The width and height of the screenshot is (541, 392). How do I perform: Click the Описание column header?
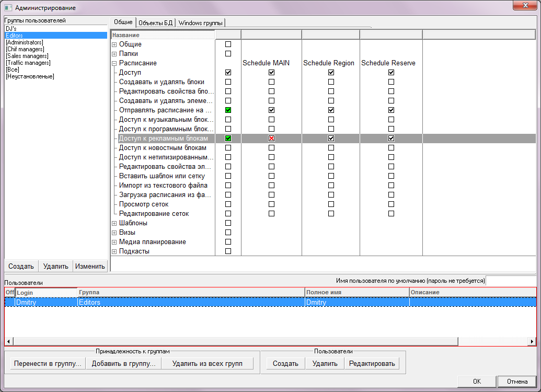coord(473,293)
